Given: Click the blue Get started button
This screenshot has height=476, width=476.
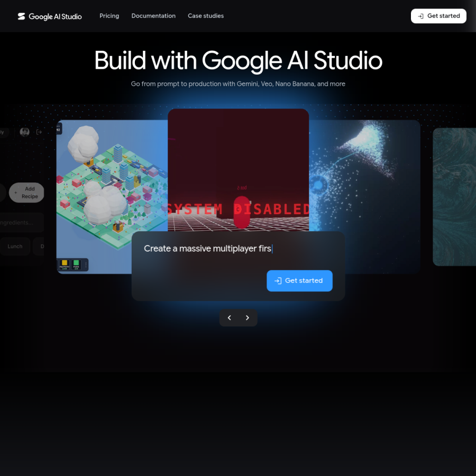Looking at the screenshot, I should (299, 280).
